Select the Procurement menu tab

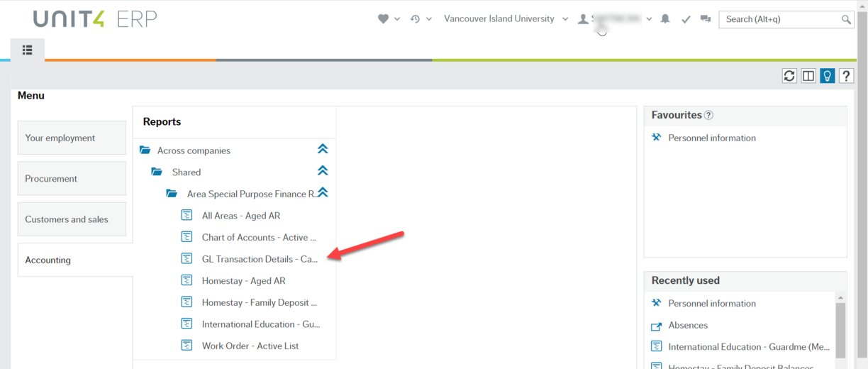point(72,179)
